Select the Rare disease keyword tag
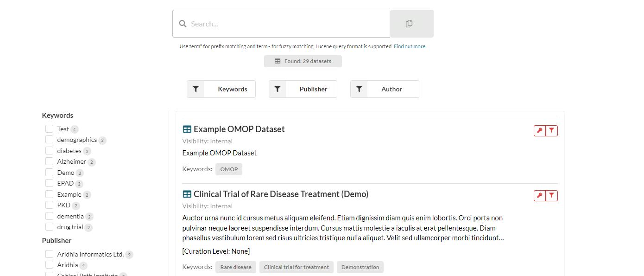This screenshot has height=276, width=644. (x=236, y=267)
